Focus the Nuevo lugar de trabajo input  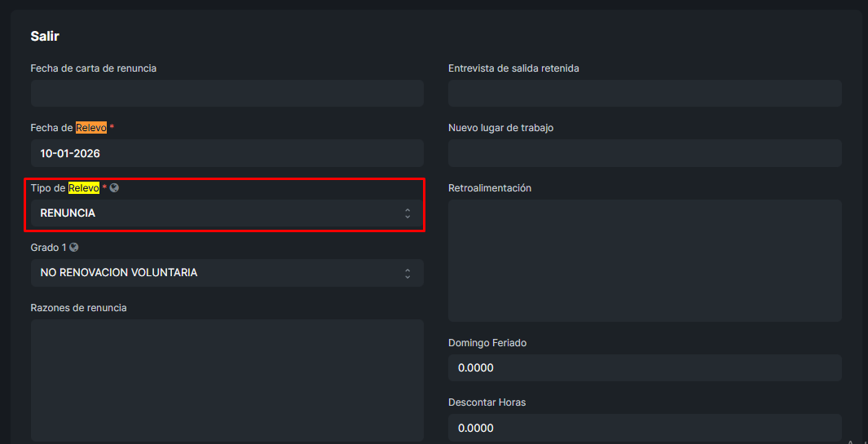pos(645,153)
